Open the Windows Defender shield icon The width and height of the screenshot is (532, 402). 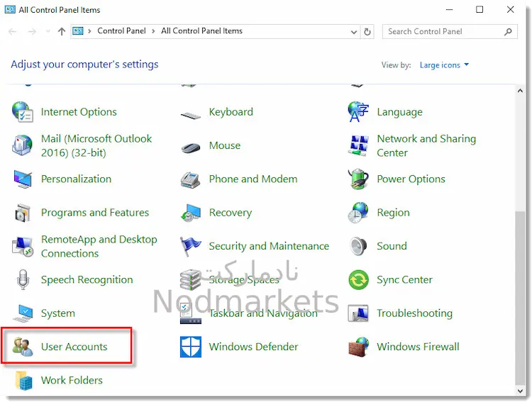pos(191,347)
